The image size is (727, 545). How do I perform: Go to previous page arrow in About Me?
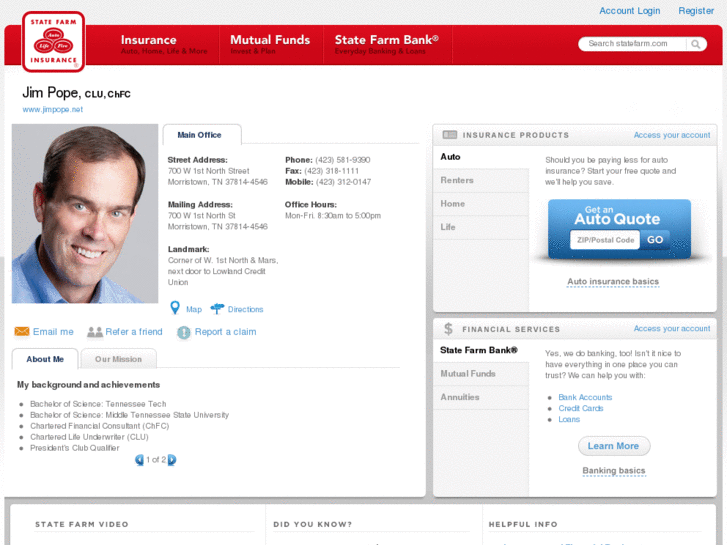(139, 460)
